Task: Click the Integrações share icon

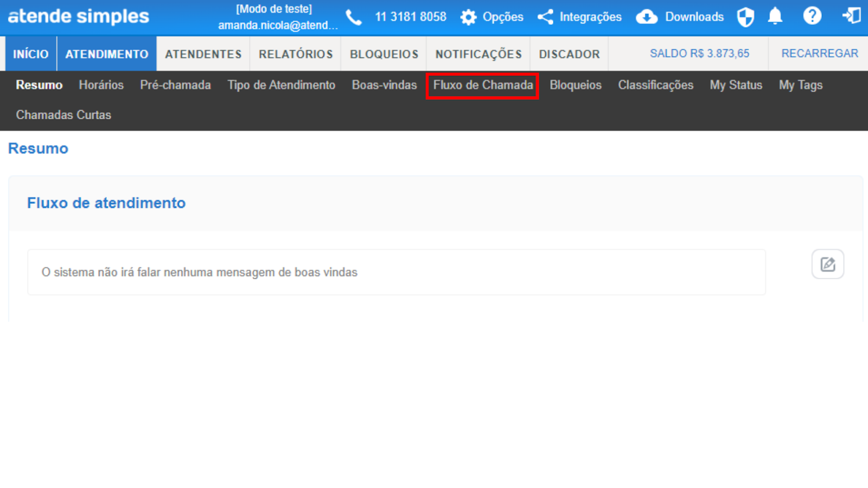Action: 546,17
